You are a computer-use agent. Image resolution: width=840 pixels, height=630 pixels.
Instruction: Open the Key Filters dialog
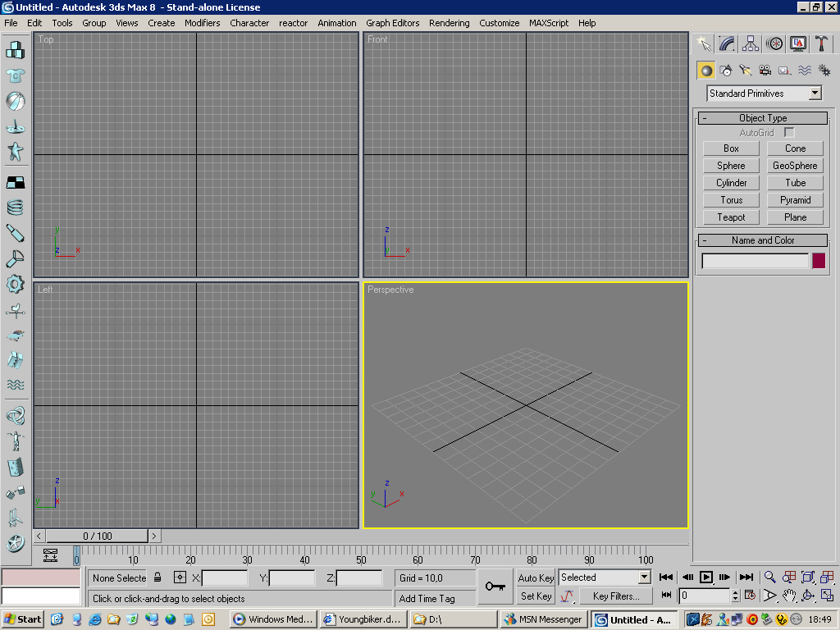click(616, 596)
